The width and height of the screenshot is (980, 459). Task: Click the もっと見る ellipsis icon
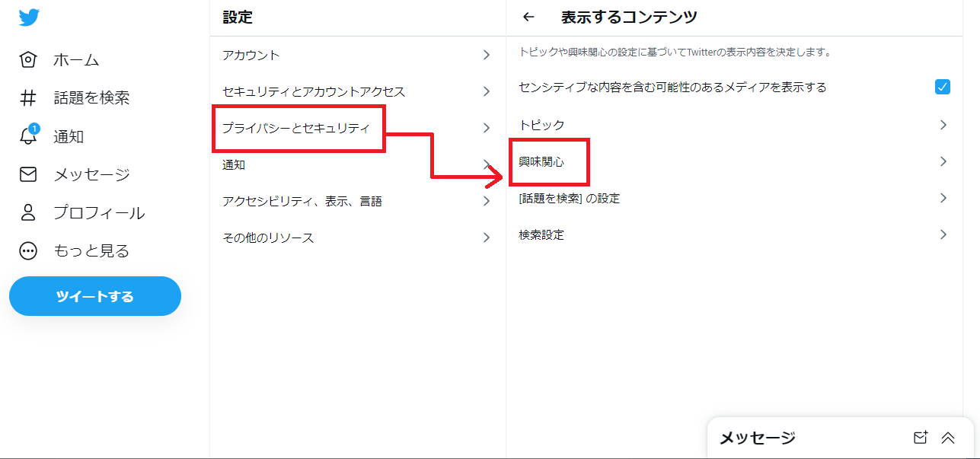coord(28,251)
